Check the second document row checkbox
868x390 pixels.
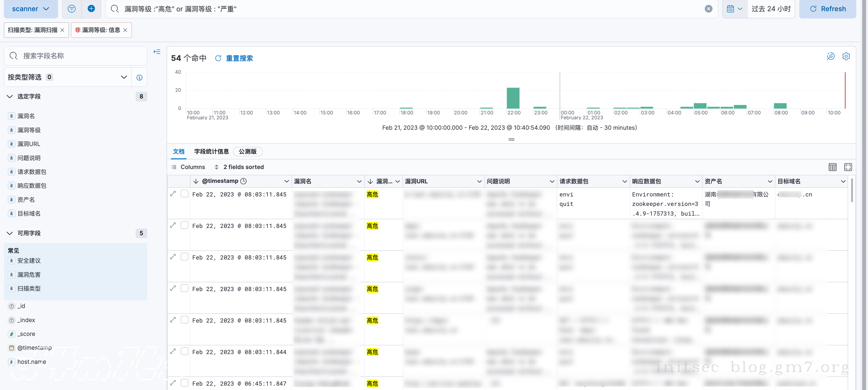[184, 225]
